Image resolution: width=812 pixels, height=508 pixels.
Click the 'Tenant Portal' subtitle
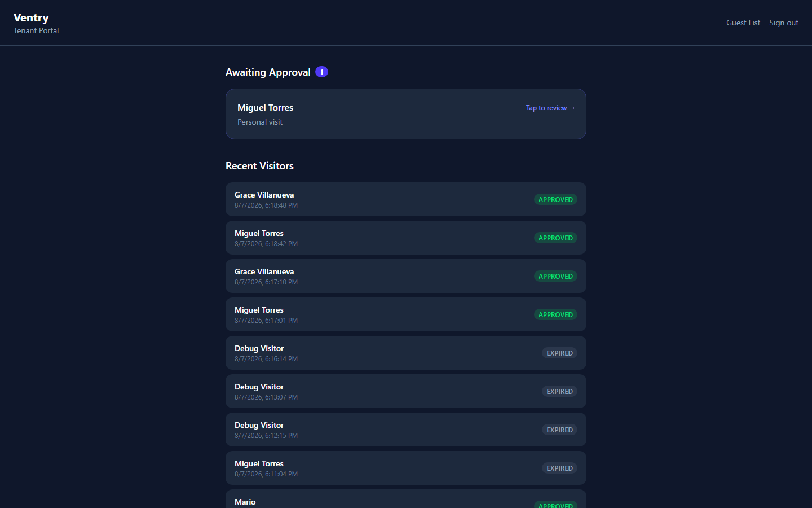click(36, 30)
